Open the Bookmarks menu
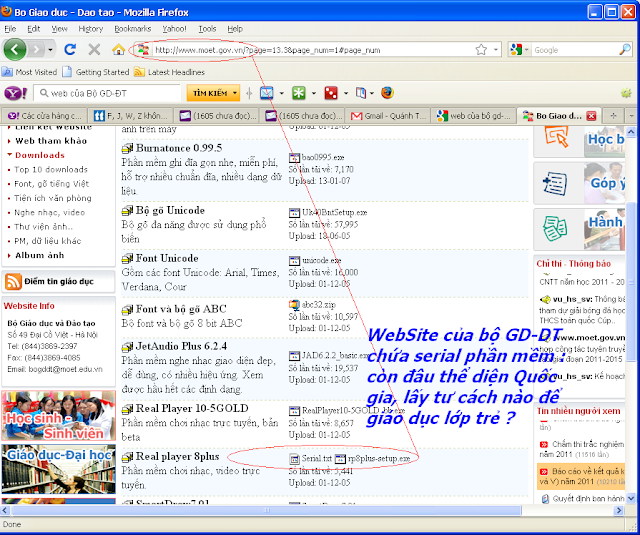The image size is (640, 535). (133, 29)
